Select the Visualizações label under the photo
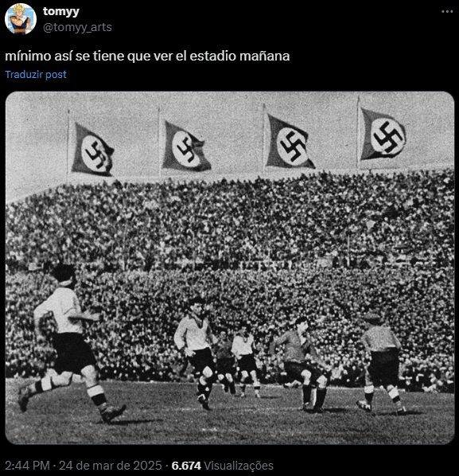459x476 pixels. [x=239, y=466]
